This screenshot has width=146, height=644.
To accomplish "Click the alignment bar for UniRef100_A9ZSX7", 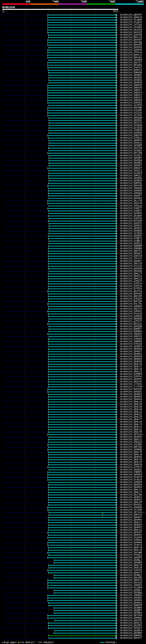I will pos(83,638).
